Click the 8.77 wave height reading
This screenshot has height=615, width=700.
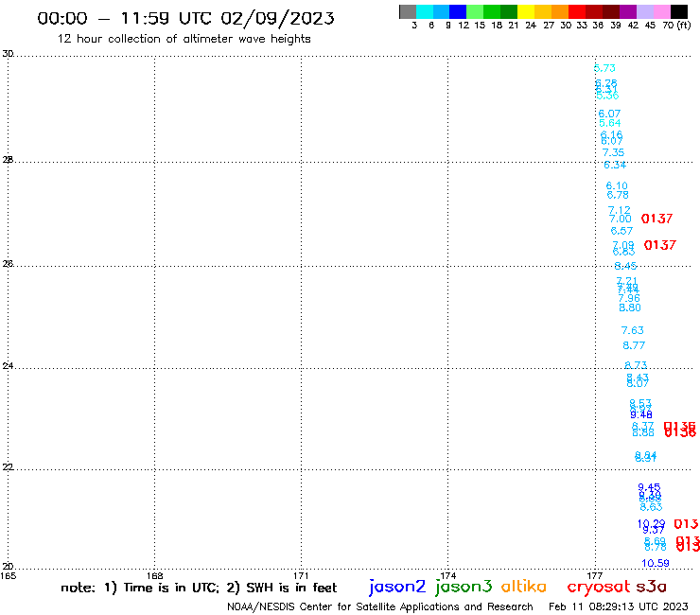[x=634, y=345]
